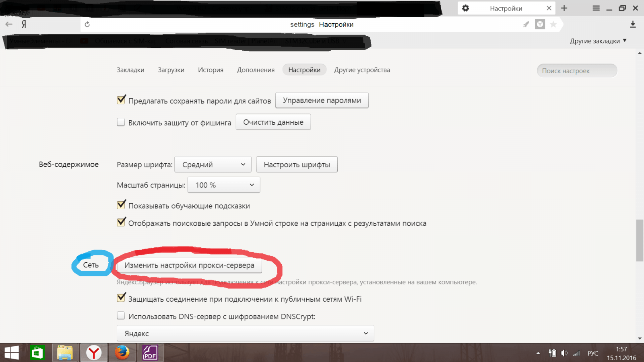The height and width of the screenshot is (362, 644).
Task: Toggle Отображать поисковые запросы в Умной строке
Action: pos(121,222)
